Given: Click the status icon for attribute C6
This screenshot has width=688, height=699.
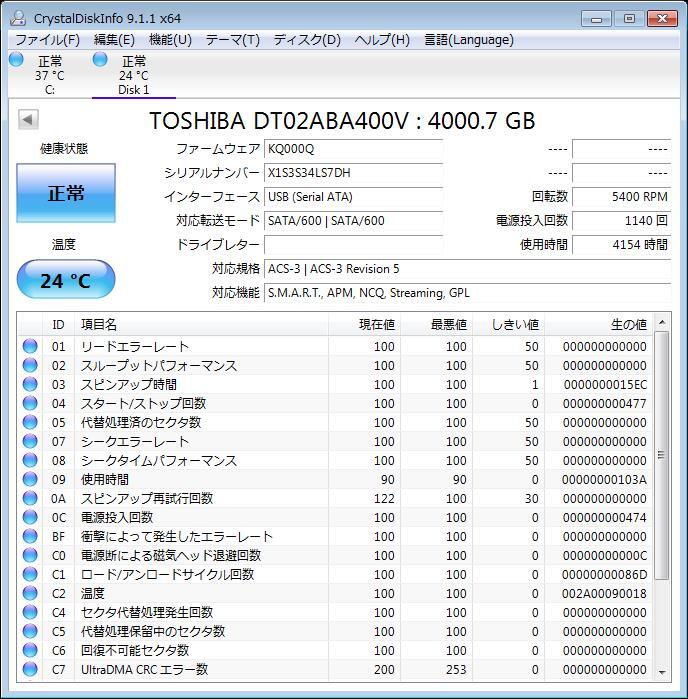Looking at the screenshot, I should click(x=30, y=650).
